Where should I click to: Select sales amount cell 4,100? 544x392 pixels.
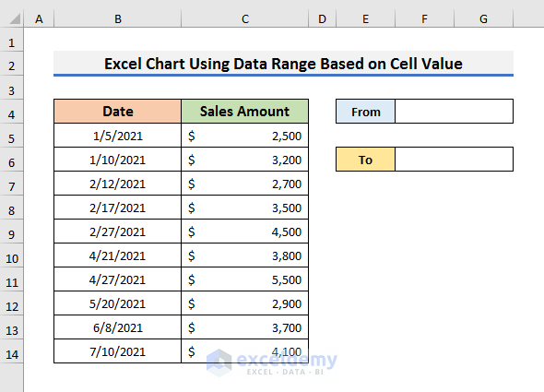244,351
